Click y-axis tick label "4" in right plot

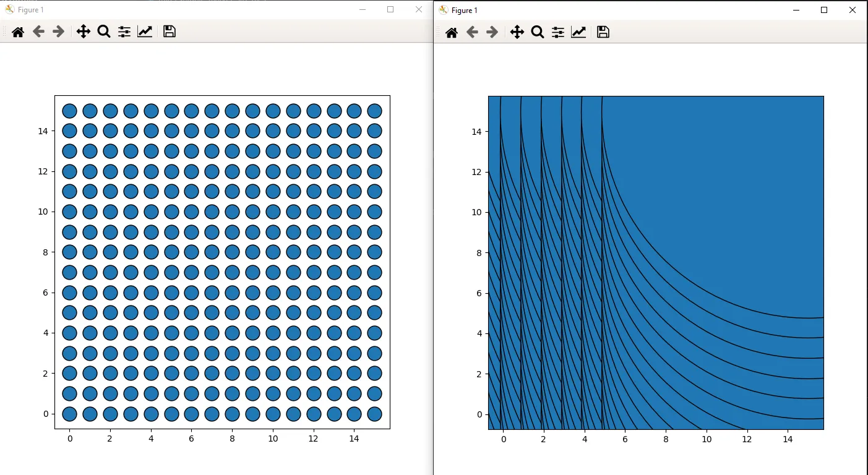[479, 334]
